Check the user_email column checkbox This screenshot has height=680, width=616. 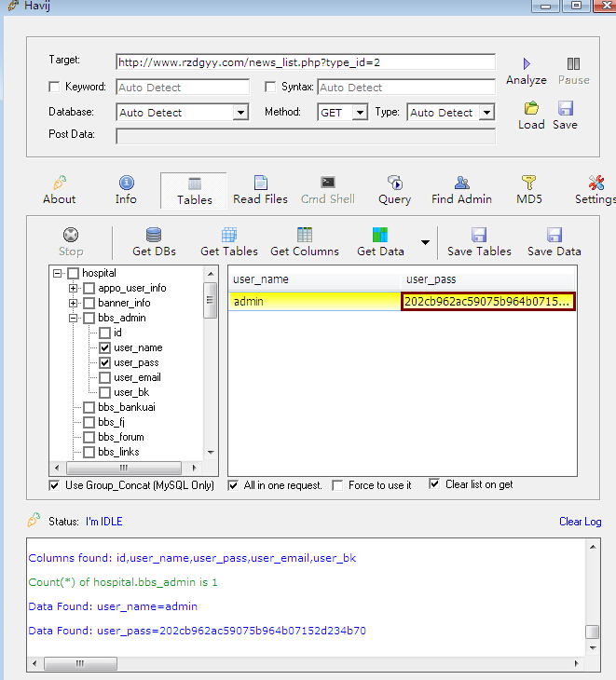tap(104, 377)
